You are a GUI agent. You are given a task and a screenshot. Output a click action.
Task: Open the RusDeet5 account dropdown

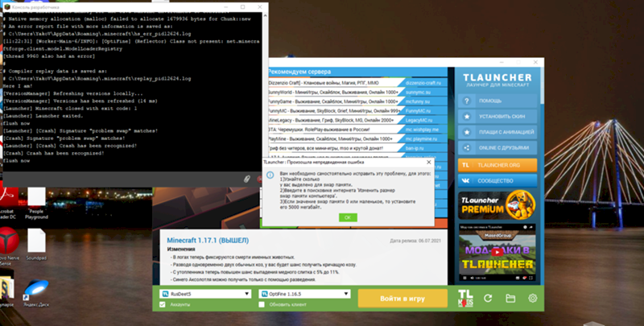[x=204, y=295]
